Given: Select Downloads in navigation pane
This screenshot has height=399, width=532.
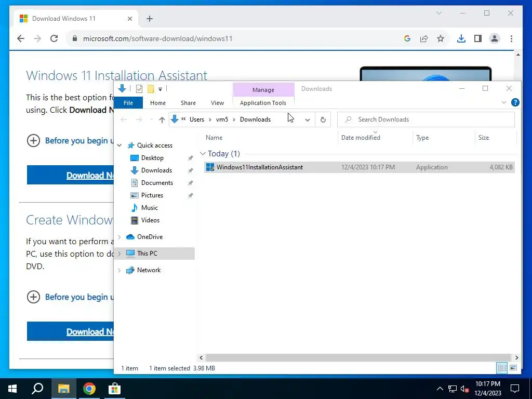Looking at the screenshot, I should 156,170.
